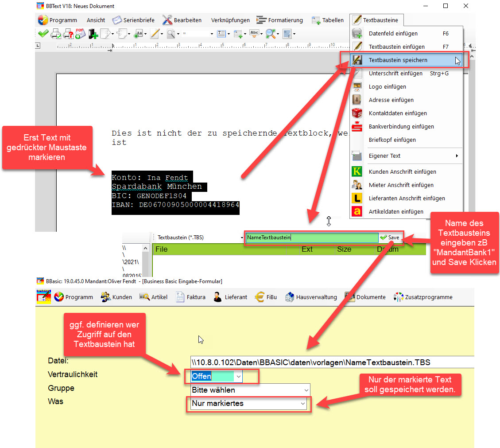
Task: Click the Save button
Action: (x=390, y=238)
